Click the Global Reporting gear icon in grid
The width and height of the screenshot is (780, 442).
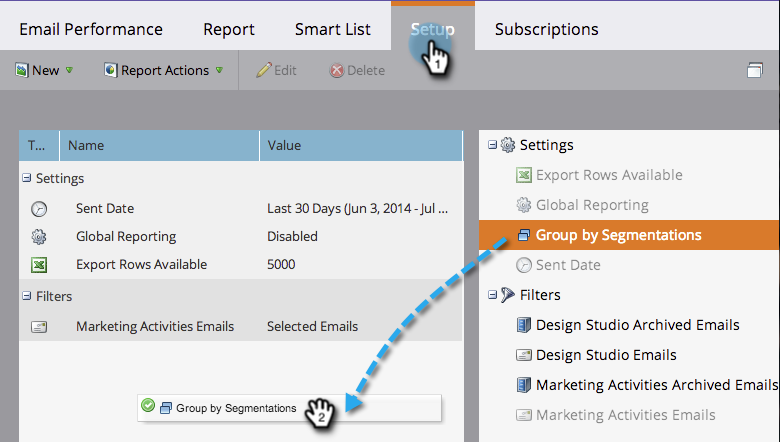(39, 237)
